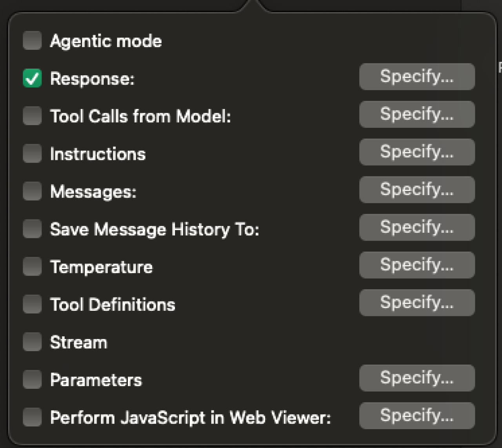Enable the Tool Definitions checkbox
This screenshot has height=448, width=502.
pyautogui.click(x=32, y=305)
